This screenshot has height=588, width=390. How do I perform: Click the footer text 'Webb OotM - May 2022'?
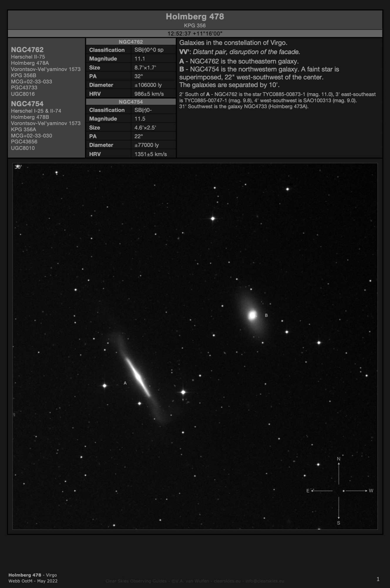[33, 581]
